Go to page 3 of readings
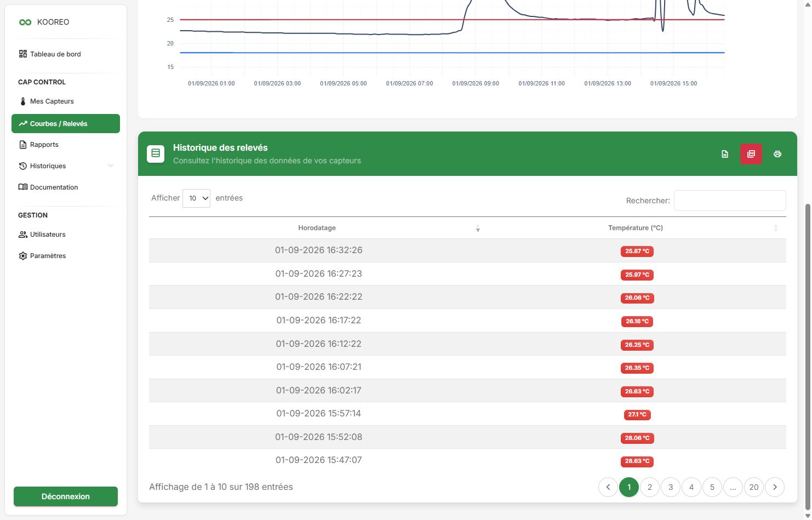This screenshot has width=812, height=520. pyautogui.click(x=671, y=487)
